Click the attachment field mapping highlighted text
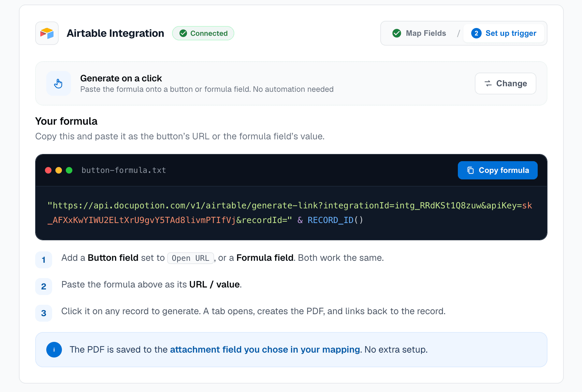This screenshot has height=392, width=582. pos(265,350)
